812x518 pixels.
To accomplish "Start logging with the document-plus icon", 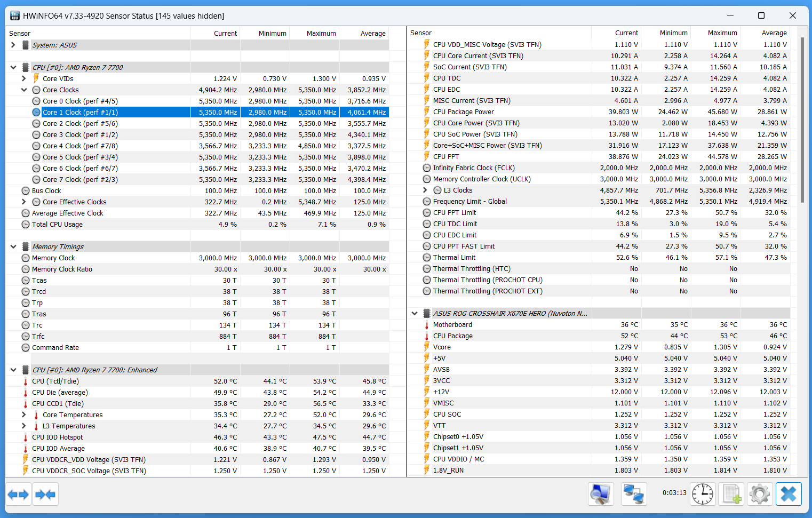I will tap(731, 494).
